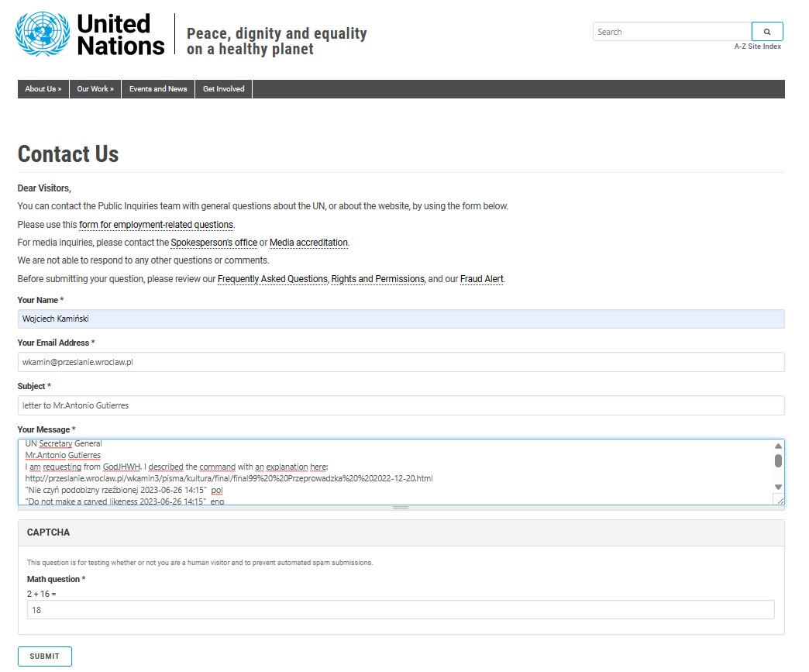Click the Math question answer field
809x672 pixels.
click(x=401, y=609)
